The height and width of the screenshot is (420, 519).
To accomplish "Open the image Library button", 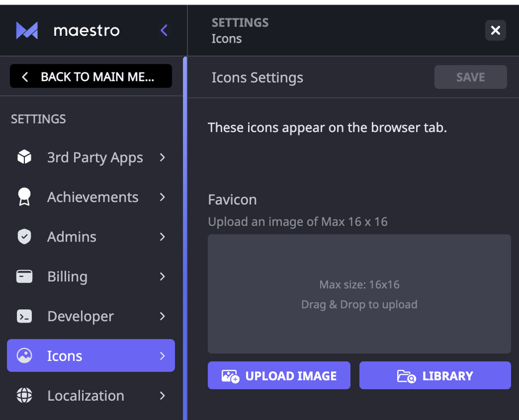I will pyautogui.click(x=435, y=376).
